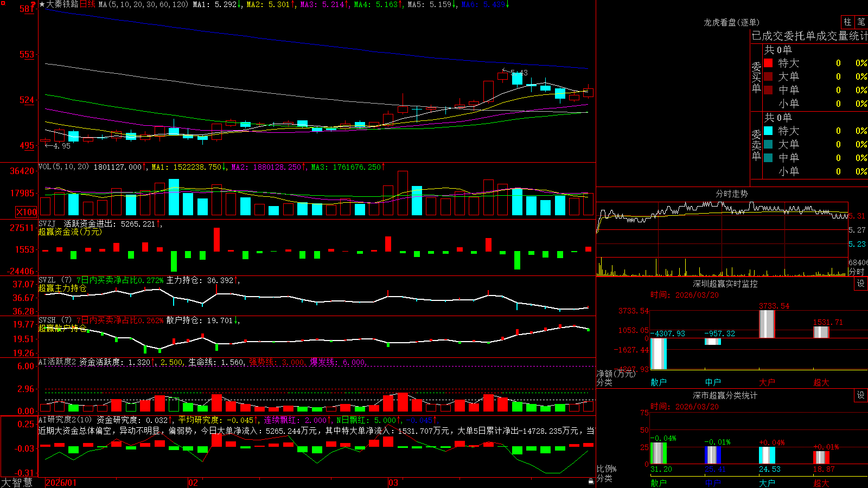Open SVZJ 活跃资金进出 indicator selector

click(47, 223)
